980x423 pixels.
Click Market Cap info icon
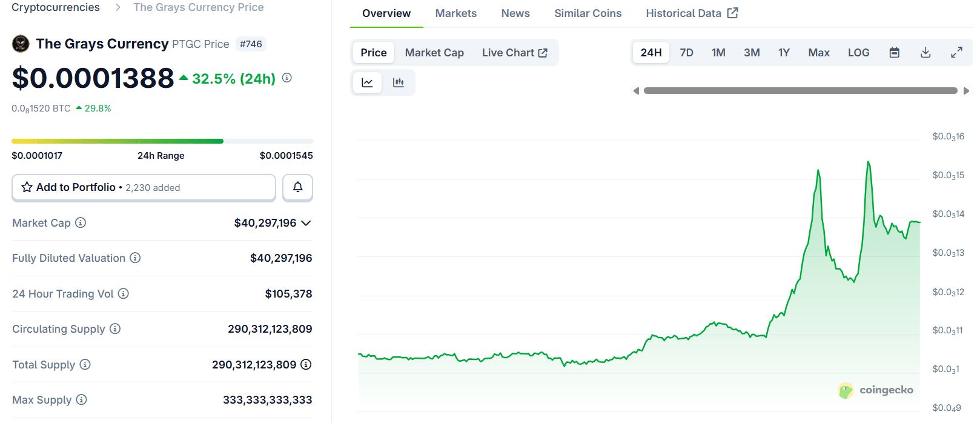point(81,223)
